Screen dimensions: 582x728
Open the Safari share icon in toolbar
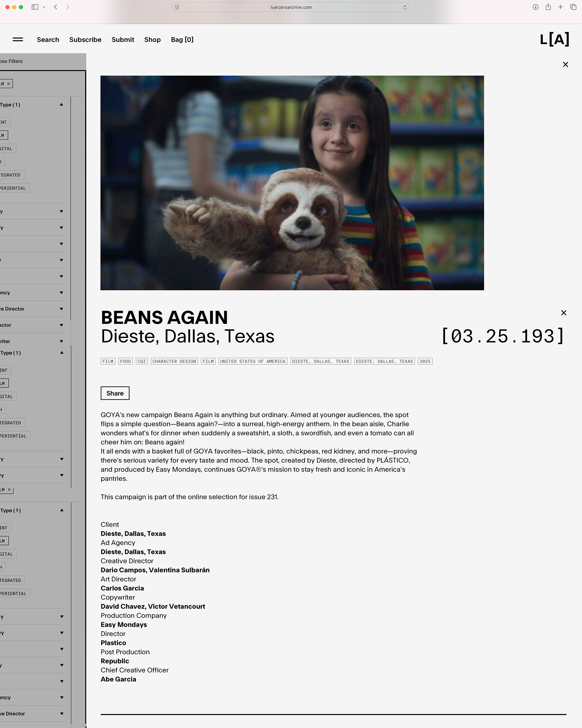(x=548, y=7)
